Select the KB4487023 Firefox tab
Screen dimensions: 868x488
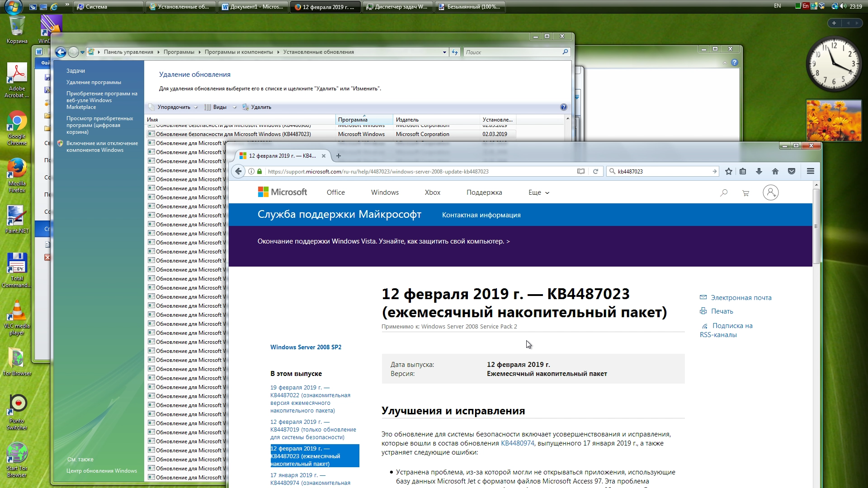(283, 156)
